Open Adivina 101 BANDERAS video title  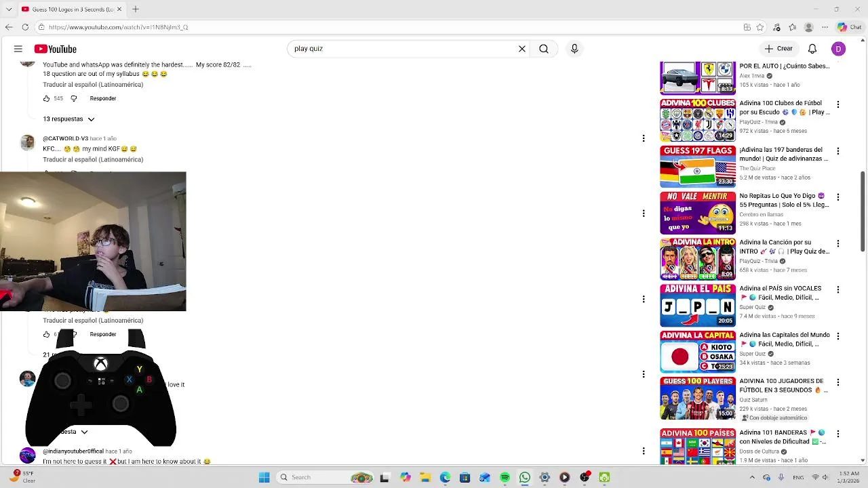(783, 436)
